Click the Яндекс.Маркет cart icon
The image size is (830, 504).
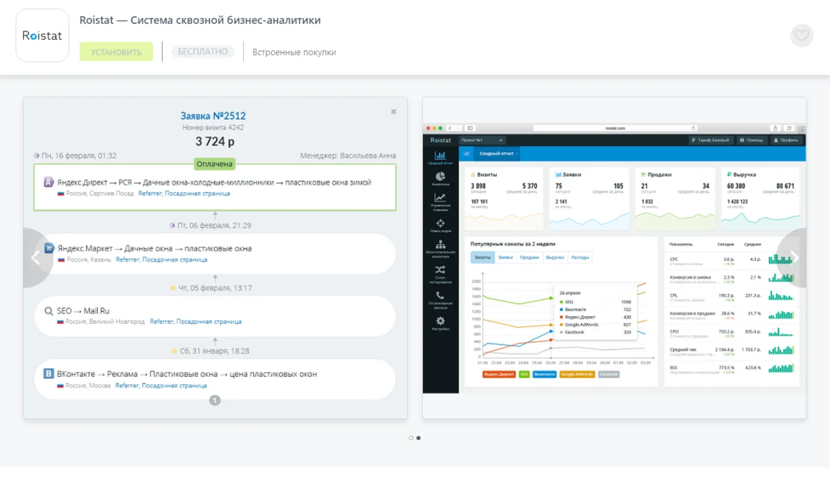coord(49,248)
